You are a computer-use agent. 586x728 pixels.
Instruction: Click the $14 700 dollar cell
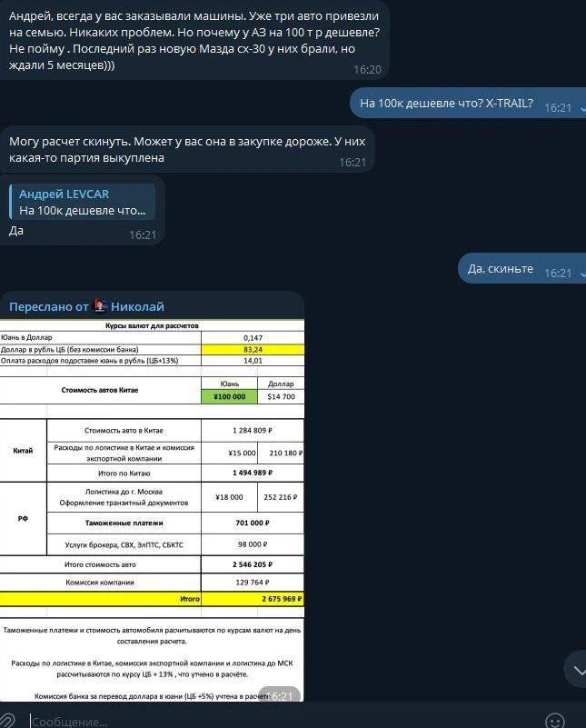point(281,396)
